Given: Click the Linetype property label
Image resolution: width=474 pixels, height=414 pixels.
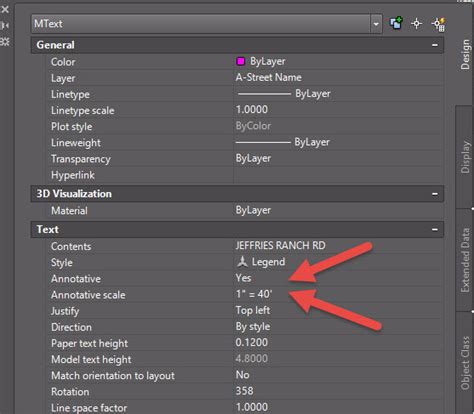Looking at the screenshot, I should [70, 94].
